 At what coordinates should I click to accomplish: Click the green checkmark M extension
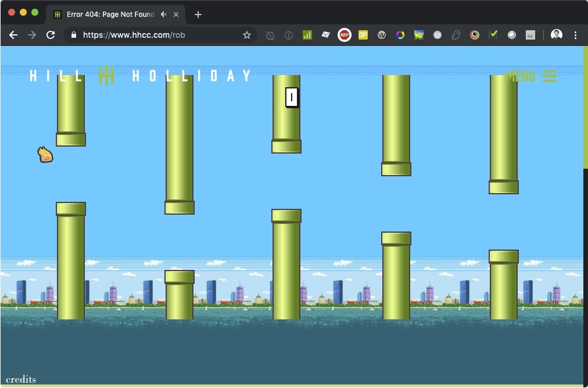(x=493, y=35)
